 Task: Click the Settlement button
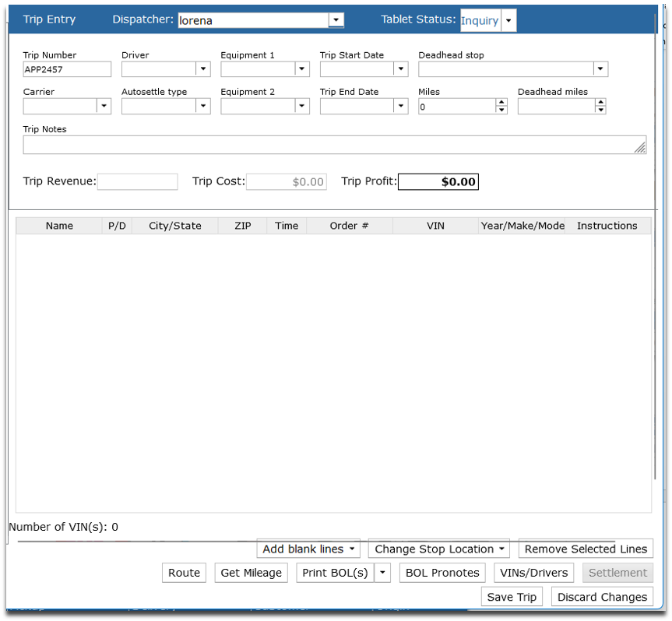click(x=617, y=573)
